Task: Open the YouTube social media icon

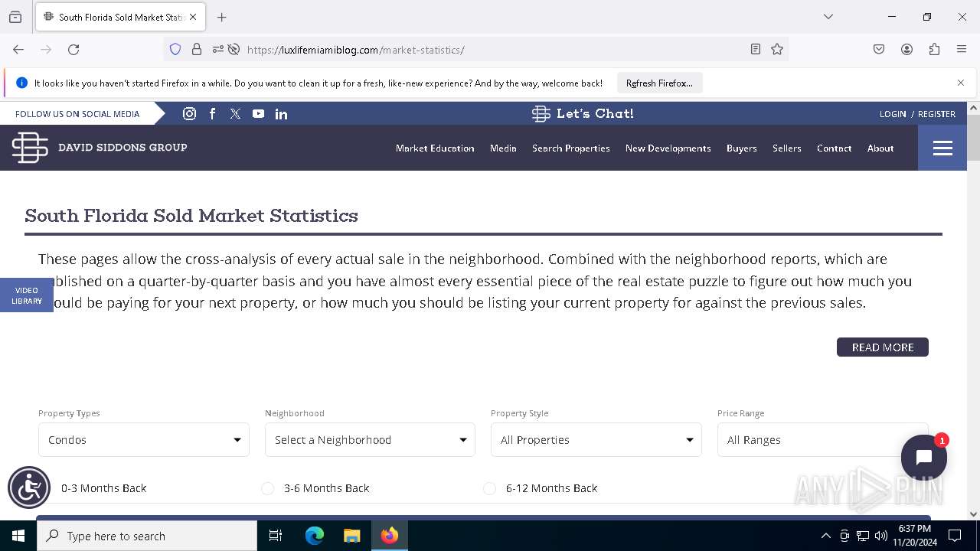Action: pos(258,113)
